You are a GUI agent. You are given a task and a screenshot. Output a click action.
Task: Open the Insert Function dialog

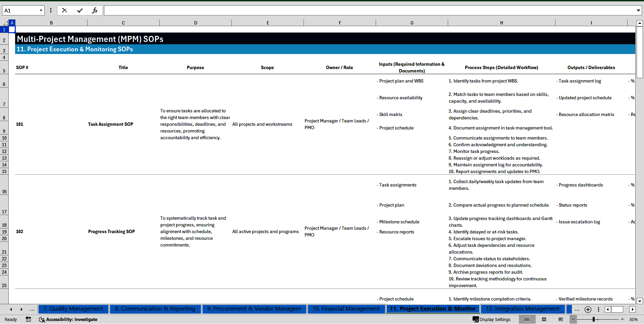pos(95,10)
